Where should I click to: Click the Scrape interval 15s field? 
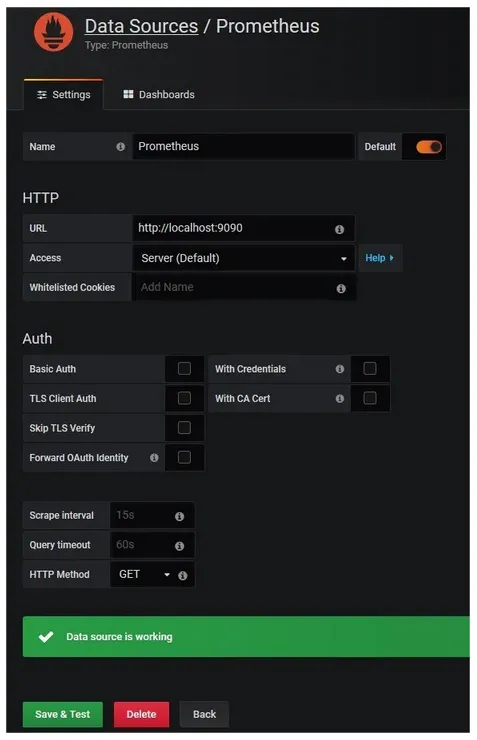coord(152,515)
